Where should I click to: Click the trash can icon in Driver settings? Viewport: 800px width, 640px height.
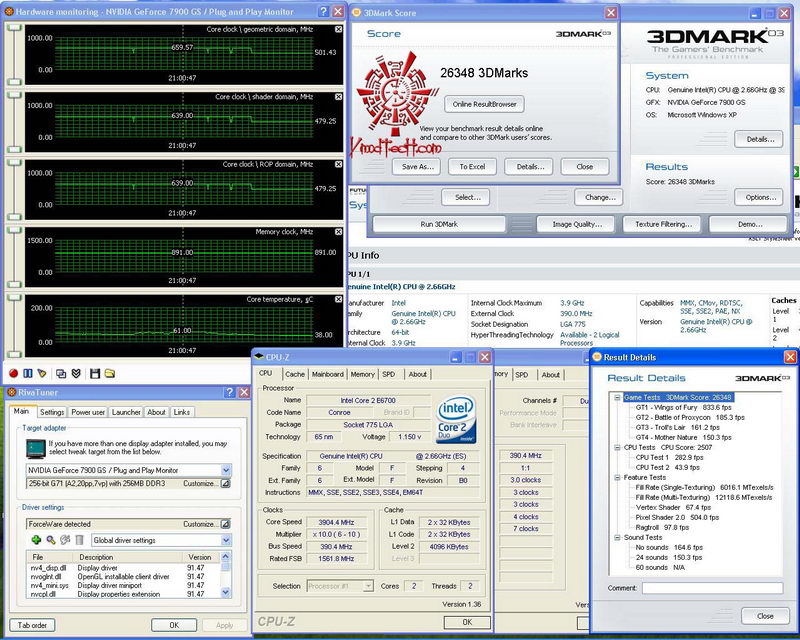tap(79, 540)
